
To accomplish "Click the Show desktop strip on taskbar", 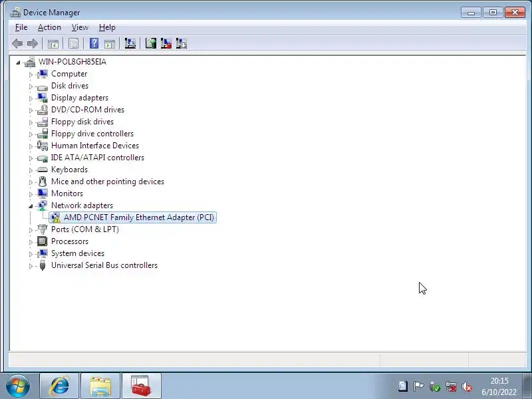I will (527, 386).
